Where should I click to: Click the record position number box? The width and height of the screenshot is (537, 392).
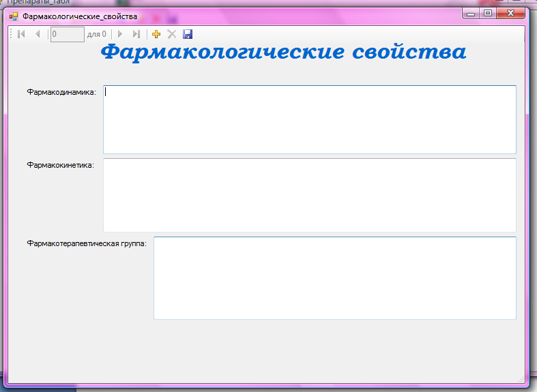(x=68, y=34)
